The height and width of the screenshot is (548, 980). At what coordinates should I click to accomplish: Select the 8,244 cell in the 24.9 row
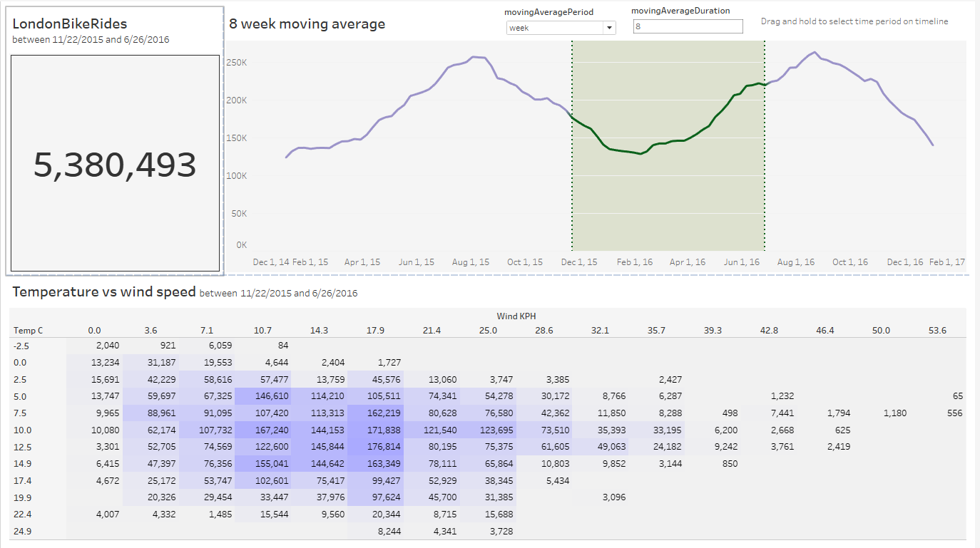click(374, 532)
